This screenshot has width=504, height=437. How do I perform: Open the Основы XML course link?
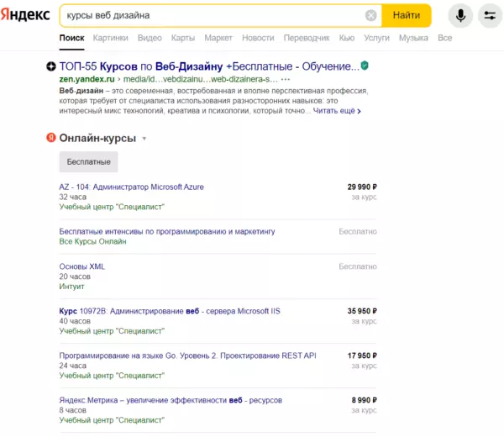(x=82, y=266)
